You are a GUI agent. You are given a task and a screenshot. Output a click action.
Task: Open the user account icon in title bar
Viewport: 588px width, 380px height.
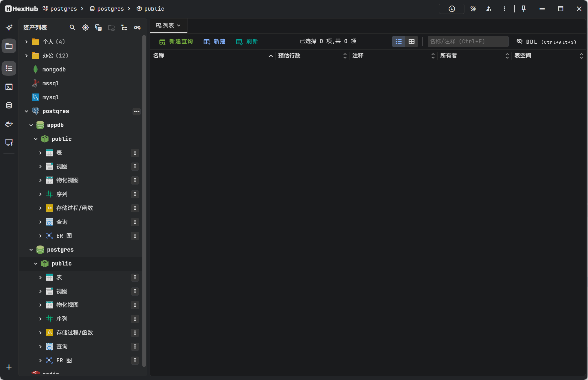point(489,9)
